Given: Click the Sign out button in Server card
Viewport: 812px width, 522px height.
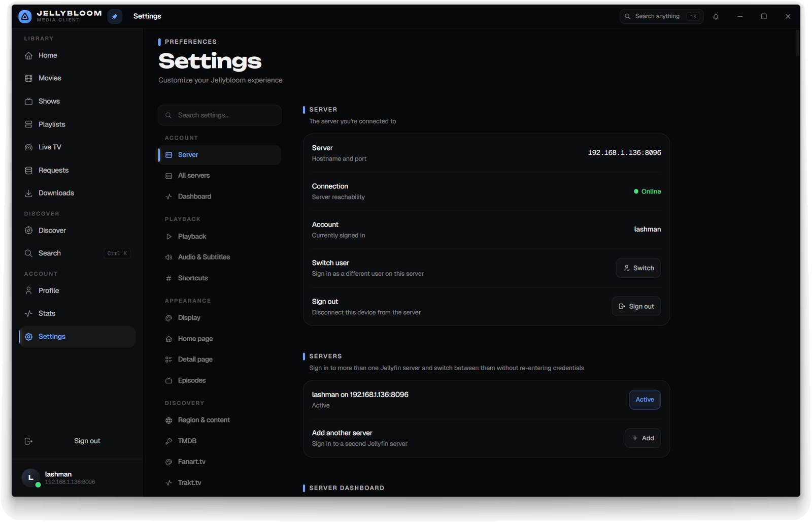Looking at the screenshot, I should [x=636, y=307].
